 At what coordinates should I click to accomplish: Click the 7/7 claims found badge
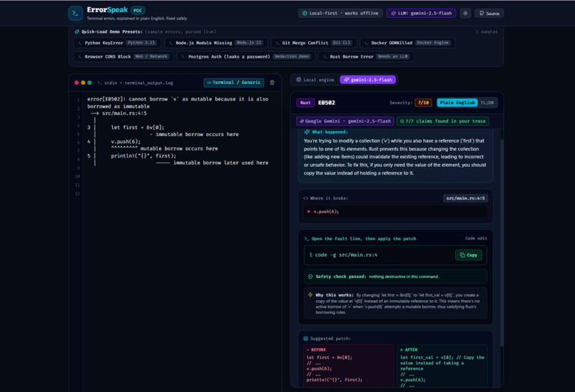point(442,121)
